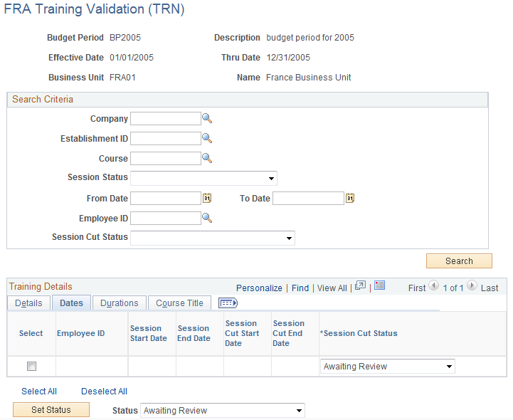Download Training Details to spreadsheet icon
The image size is (513, 420).
coord(379,285)
